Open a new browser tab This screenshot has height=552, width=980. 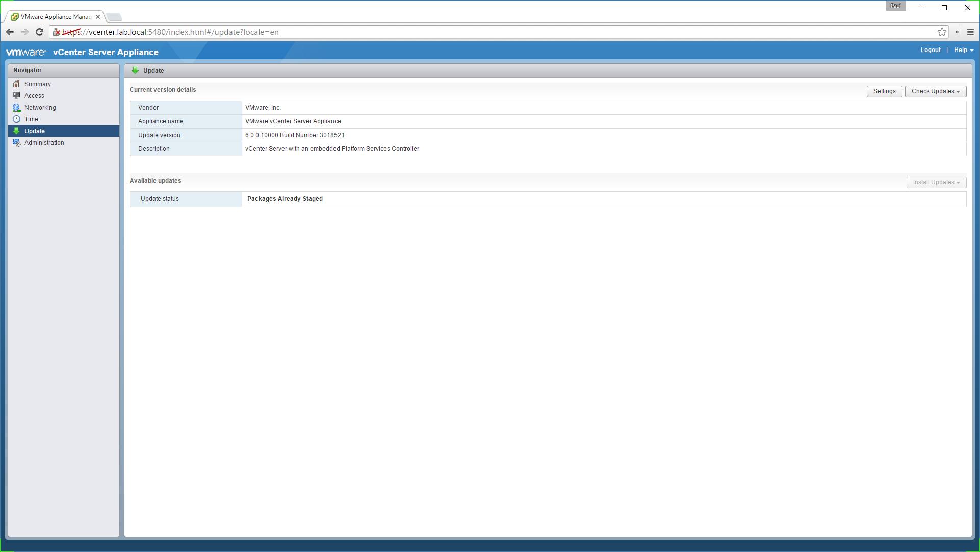pyautogui.click(x=114, y=17)
